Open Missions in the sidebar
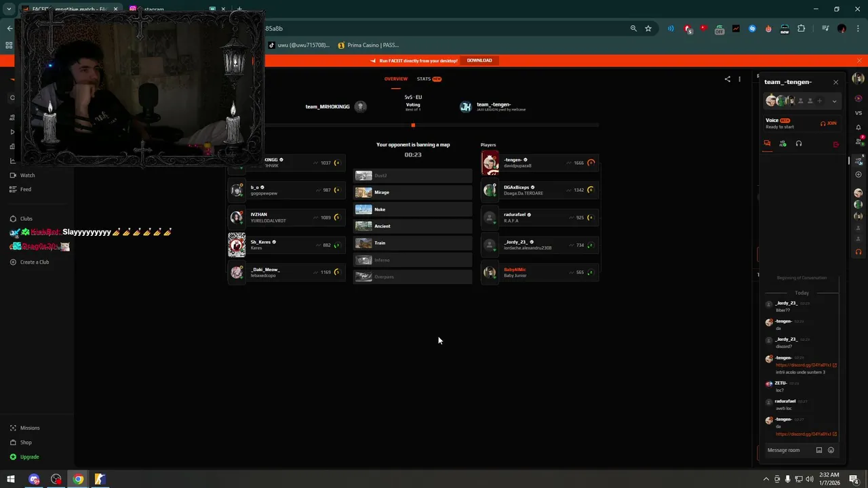The height and width of the screenshot is (488, 868). tap(24, 428)
